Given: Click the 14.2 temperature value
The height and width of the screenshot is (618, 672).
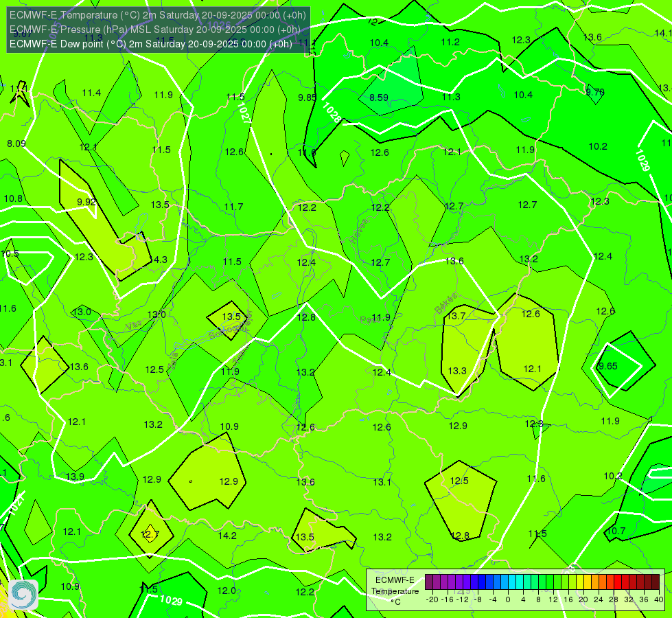Looking at the screenshot, I should [227, 536].
